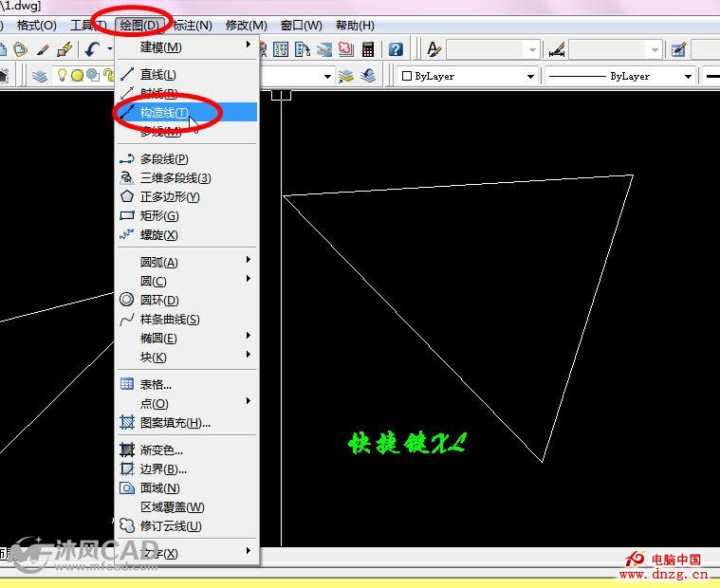
Task: Toggle layer freeze sun icon
Action: pos(77,75)
